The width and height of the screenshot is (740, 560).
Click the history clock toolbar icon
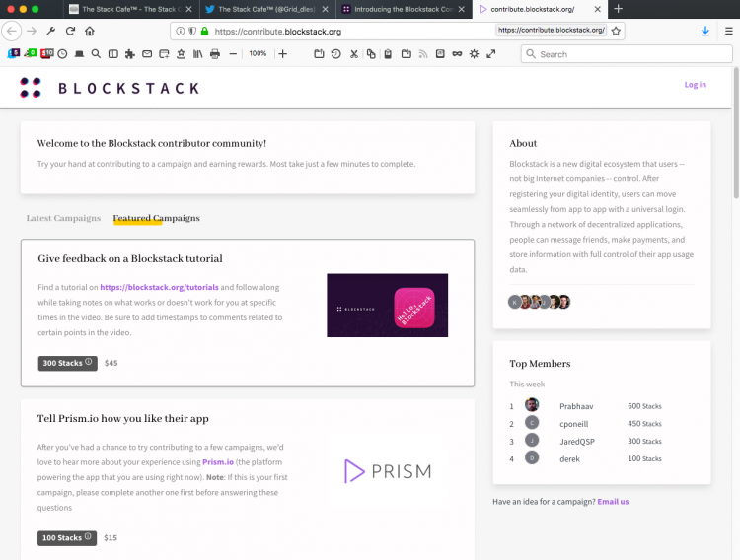click(x=62, y=54)
